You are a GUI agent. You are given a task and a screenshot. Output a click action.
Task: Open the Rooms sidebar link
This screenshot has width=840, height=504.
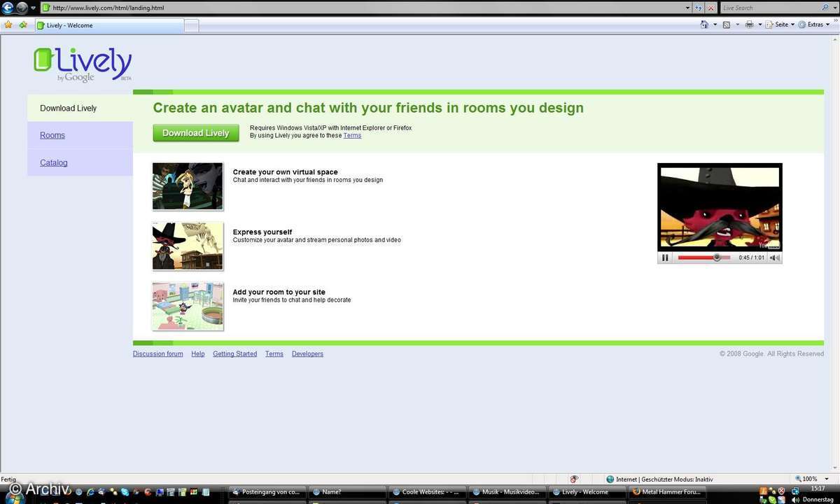(52, 135)
